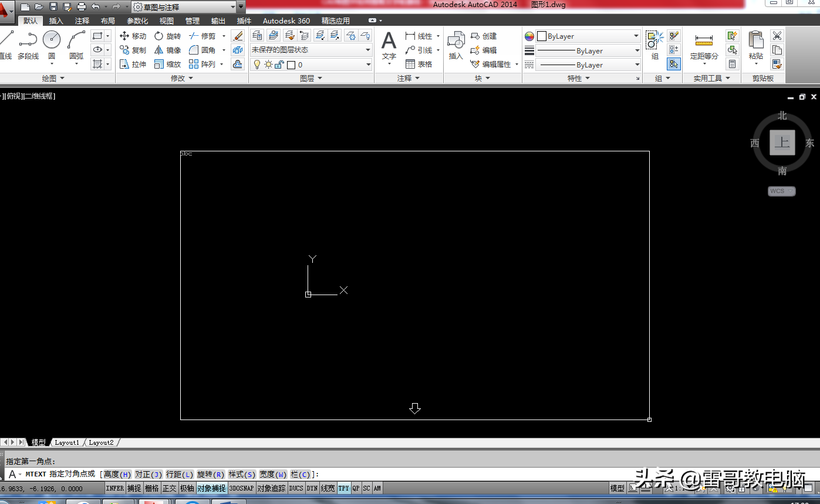Select the Polyline (多段线) tool
This screenshot has height=504, width=820.
pos(28,45)
